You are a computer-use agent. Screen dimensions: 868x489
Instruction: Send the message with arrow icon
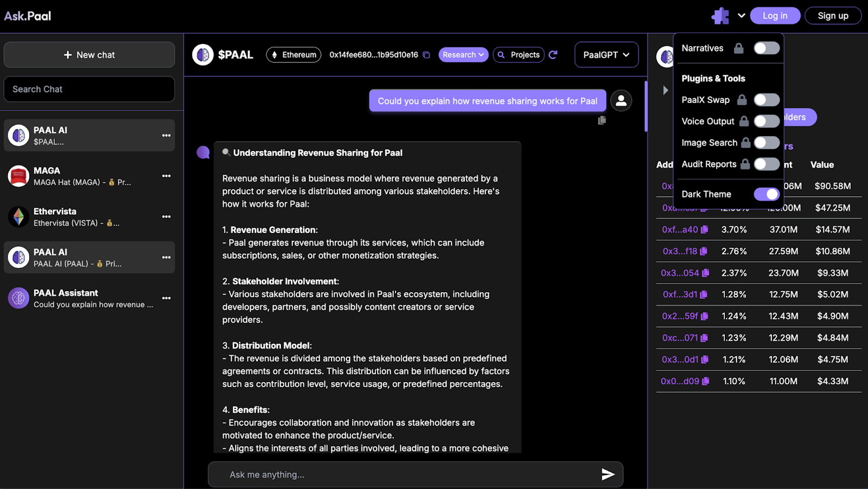[608, 474]
